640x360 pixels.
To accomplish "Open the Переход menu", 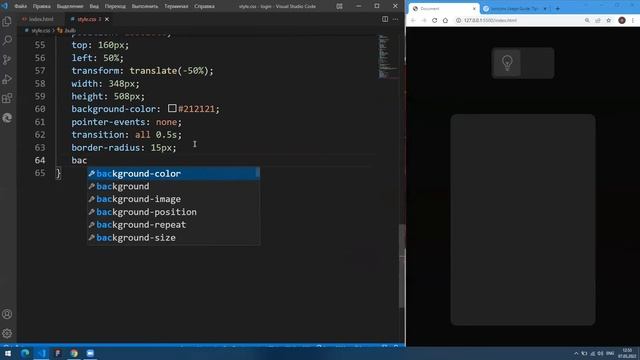I will click(115, 6).
